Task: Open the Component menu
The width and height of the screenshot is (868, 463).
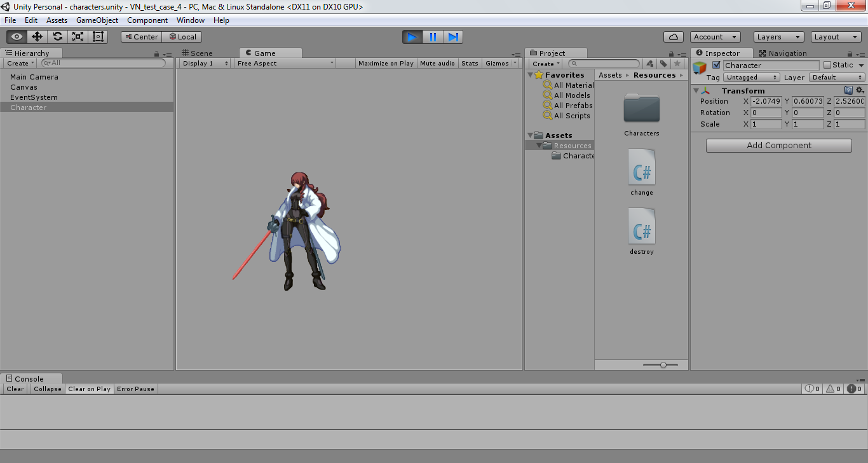Action: coord(147,20)
